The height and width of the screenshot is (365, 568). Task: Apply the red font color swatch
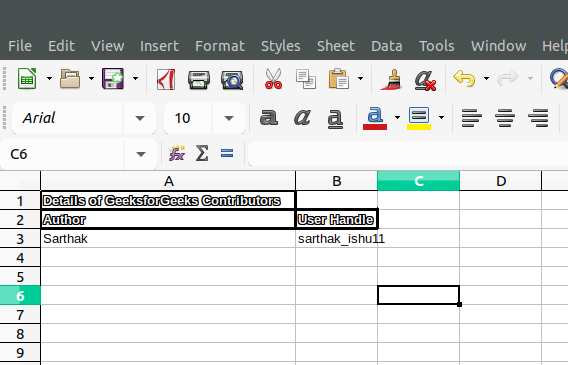(x=375, y=118)
